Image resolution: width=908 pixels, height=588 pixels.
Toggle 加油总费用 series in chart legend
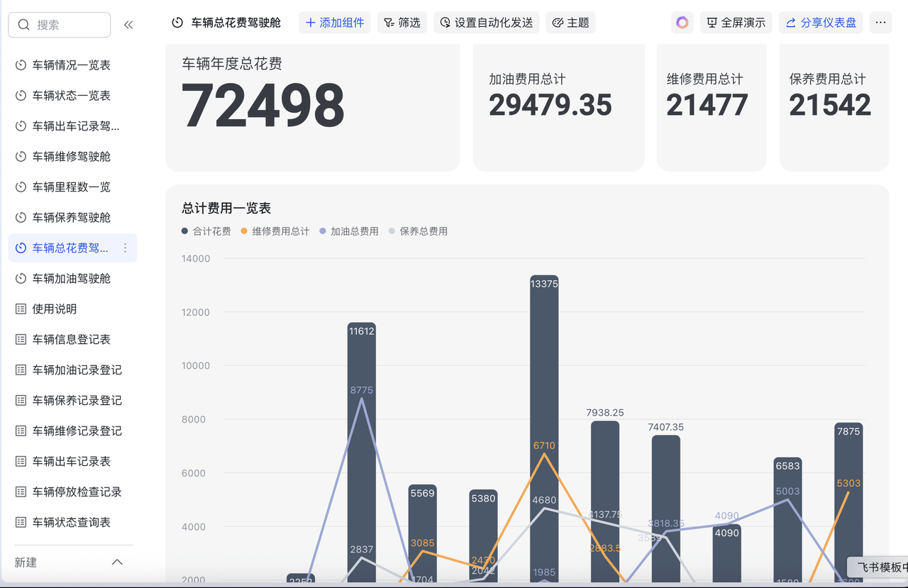349,231
